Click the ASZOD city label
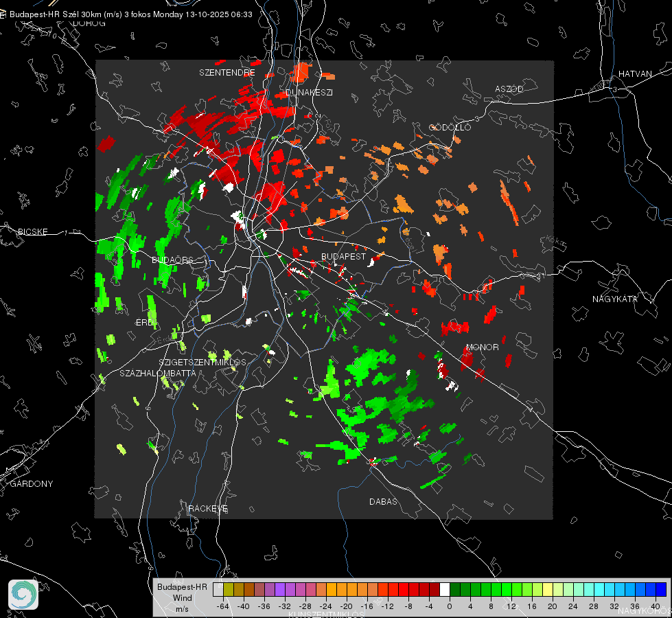This screenshot has height=618, width=672. pyautogui.click(x=509, y=89)
